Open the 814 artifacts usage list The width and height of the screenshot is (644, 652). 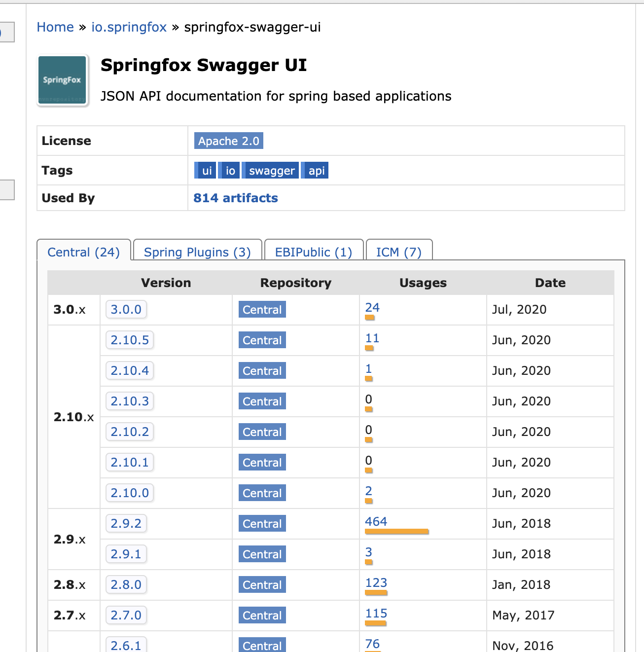click(235, 198)
